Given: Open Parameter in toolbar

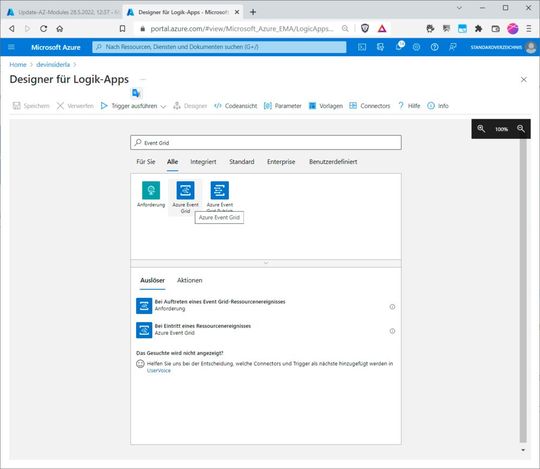Looking at the screenshot, I should coord(282,106).
